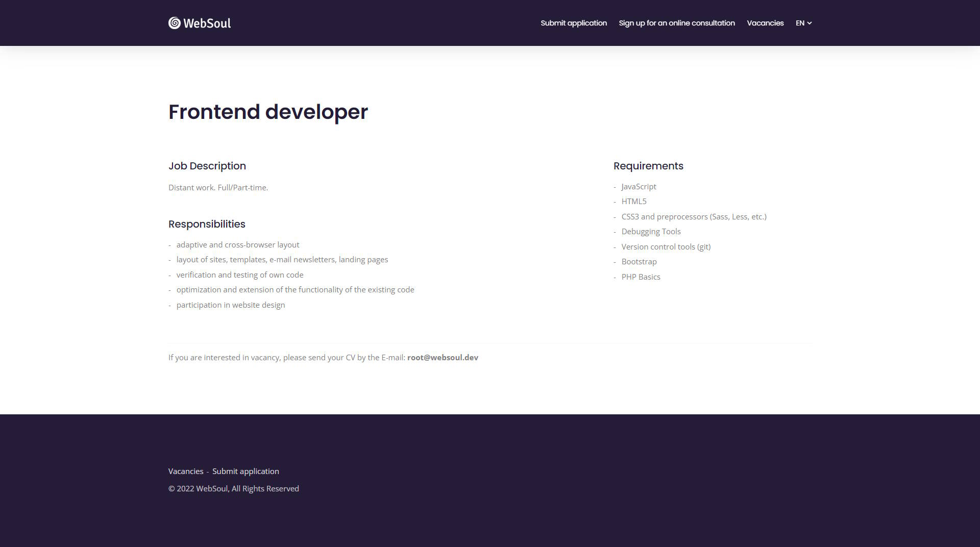Viewport: 980px width, 547px height.
Task: Open Vacancies from the footer
Action: click(x=186, y=471)
